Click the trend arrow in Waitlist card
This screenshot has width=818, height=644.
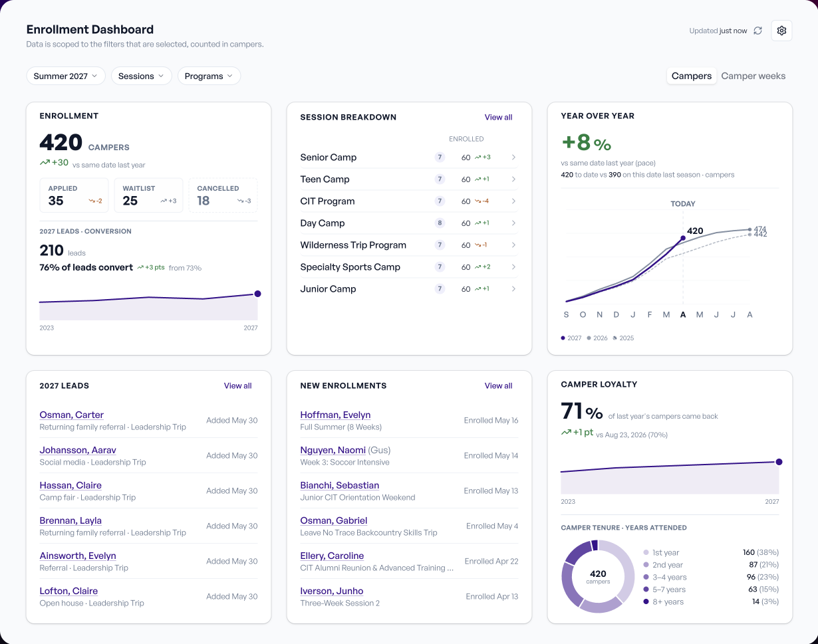coord(164,201)
